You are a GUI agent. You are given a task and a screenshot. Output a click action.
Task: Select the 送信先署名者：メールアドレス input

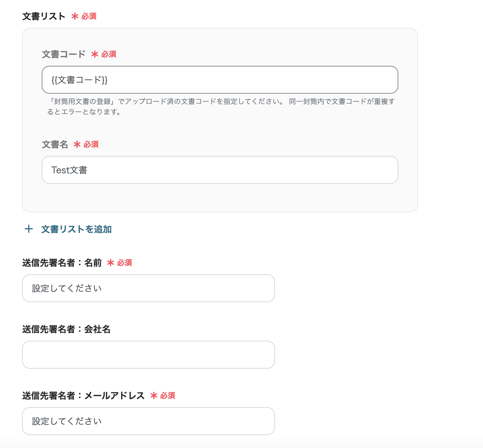coord(148,421)
